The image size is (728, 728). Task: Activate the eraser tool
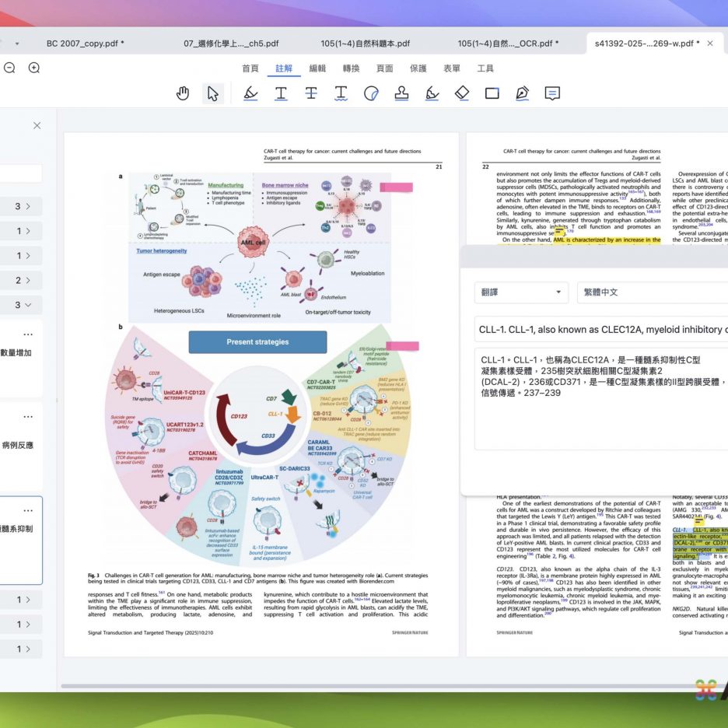(x=462, y=94)
